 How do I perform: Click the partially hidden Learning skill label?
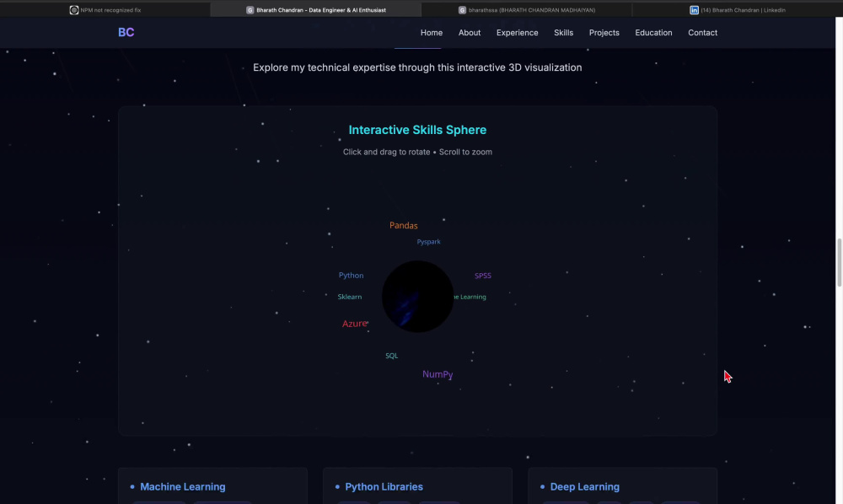click(470, 297)
